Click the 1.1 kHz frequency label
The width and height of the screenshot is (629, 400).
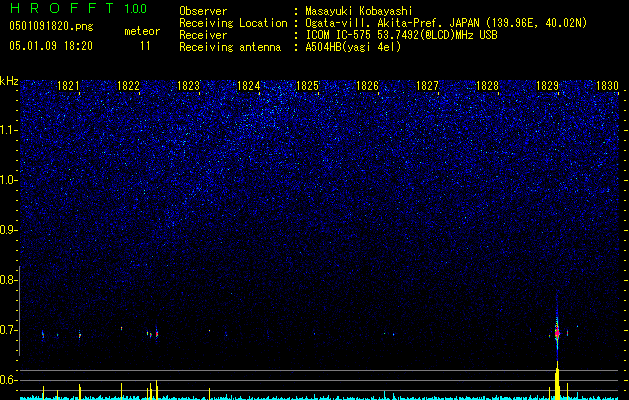click(x=9, y=130)
